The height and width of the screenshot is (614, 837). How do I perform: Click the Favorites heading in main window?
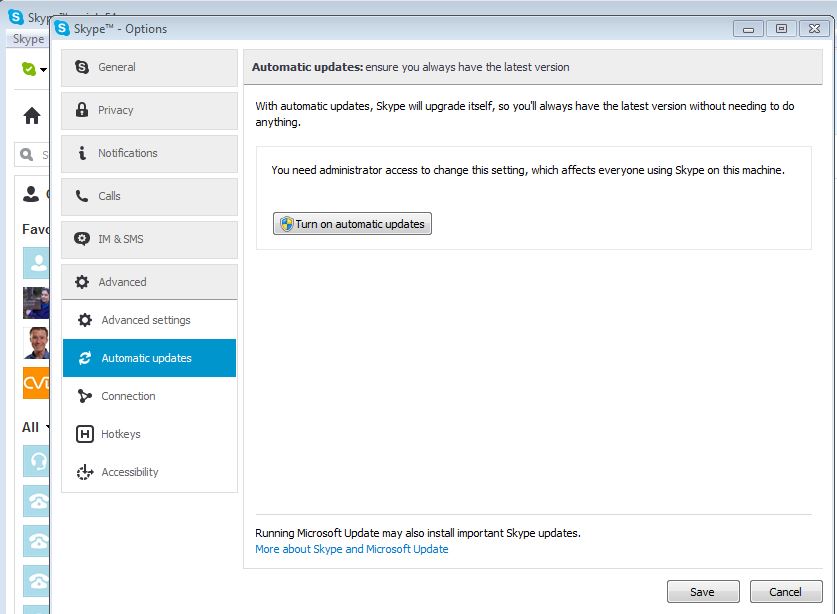(x=35, y=229)
